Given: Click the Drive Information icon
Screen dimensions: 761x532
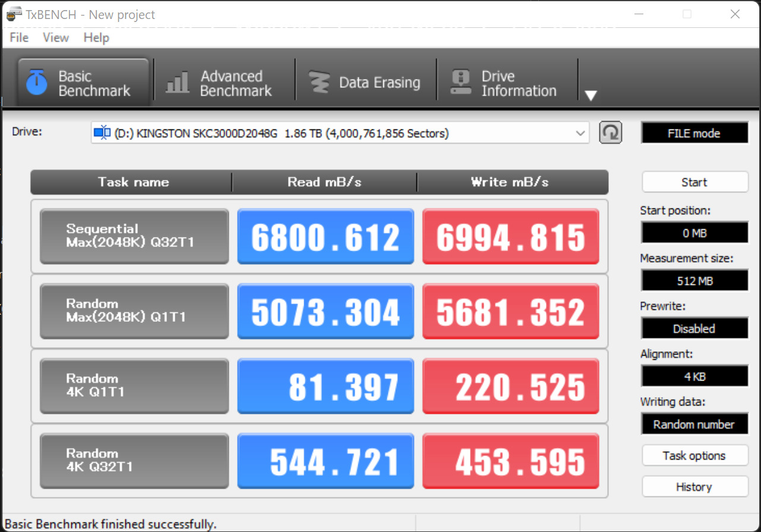Looking at the screenshot, I should click(460, 83).
